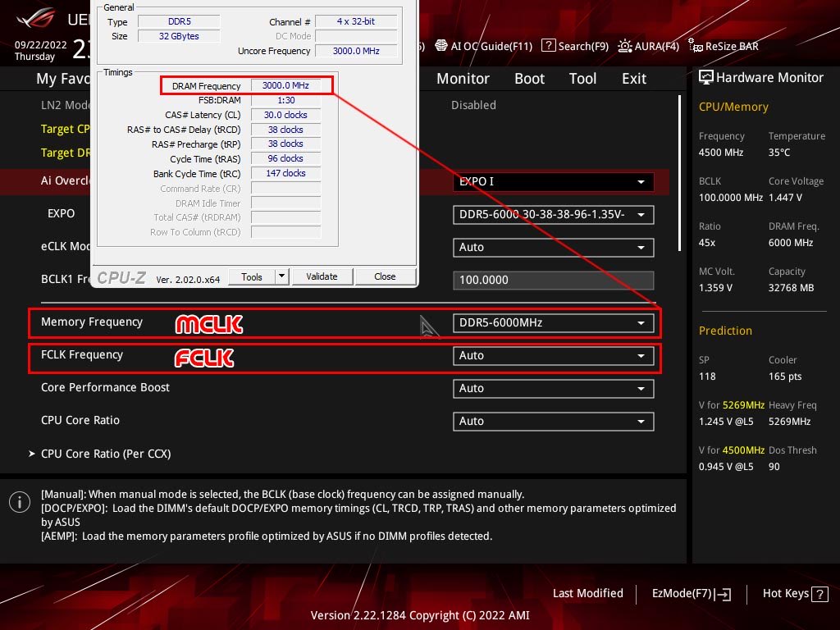The width and height of the screenshot is (840, 630).
Task: Click the 09/22/2022 Thursday date display
Action: tap(41, 50)
